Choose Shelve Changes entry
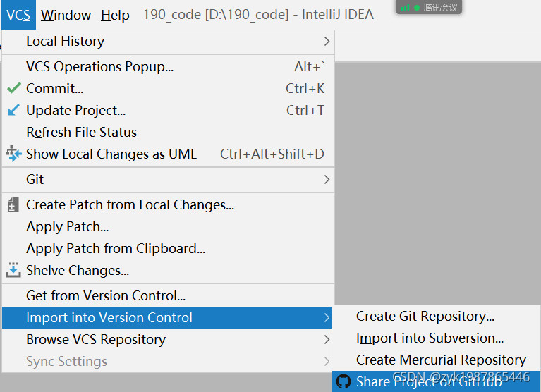The image size is (541, 392). [x=168, y=270]
